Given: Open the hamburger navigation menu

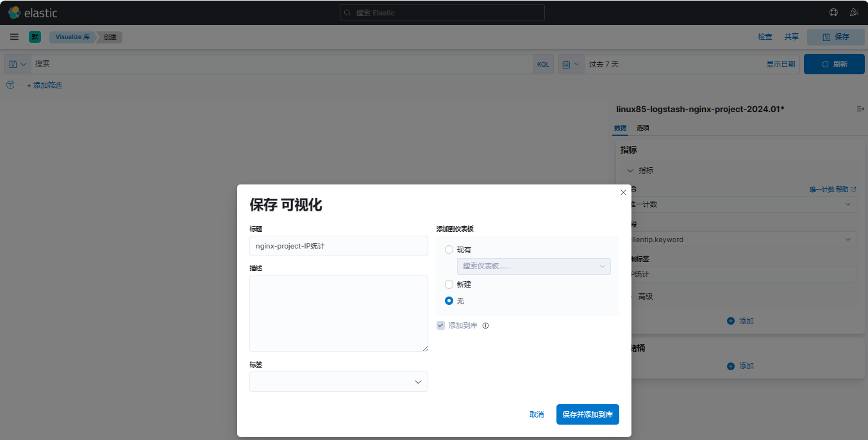Looking at the screenshot, I should coord(14,37).
